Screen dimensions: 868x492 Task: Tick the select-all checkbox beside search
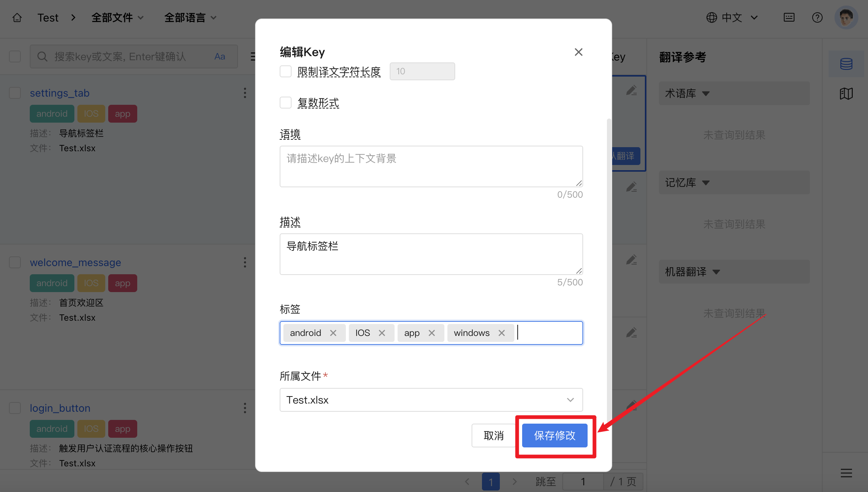tap(15, 56)
